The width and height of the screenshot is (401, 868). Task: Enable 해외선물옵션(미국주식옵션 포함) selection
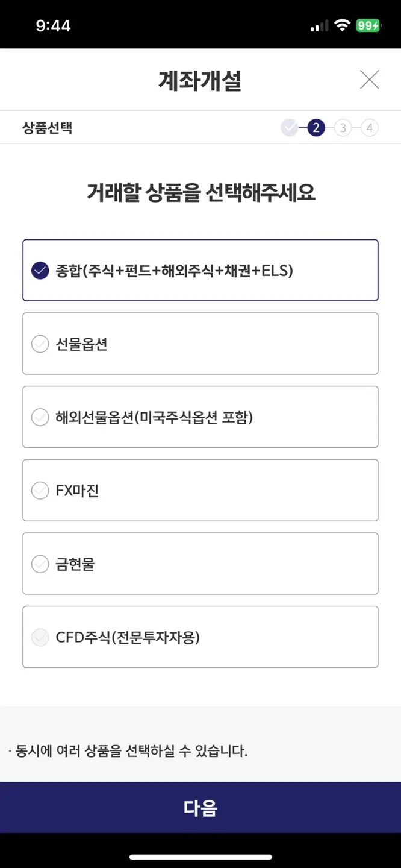tap(200, 417)
